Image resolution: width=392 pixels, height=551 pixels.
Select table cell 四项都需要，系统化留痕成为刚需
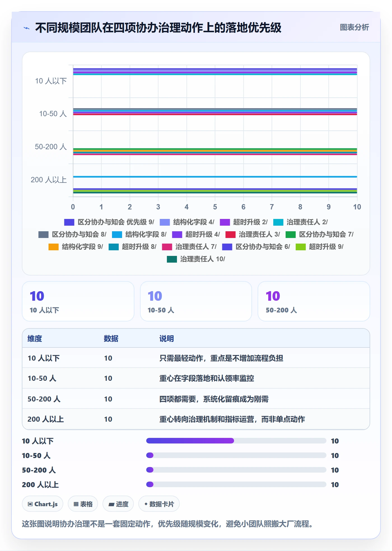pos(214,399)
